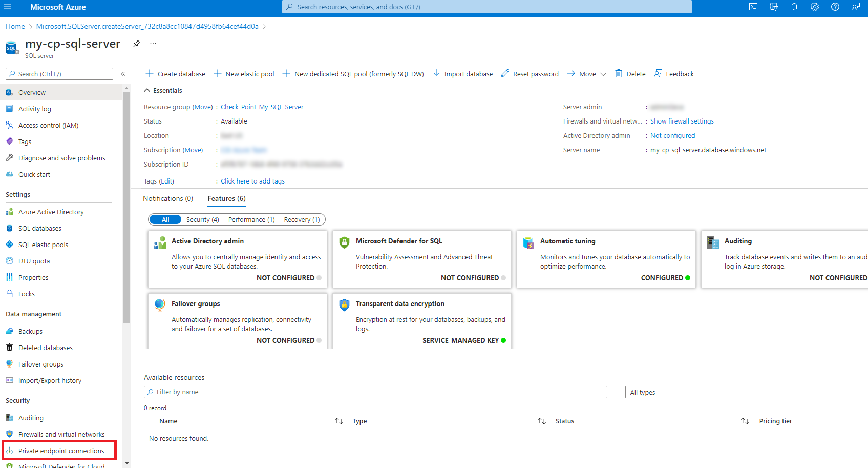868x468 pixels.
Task: Open the more options ellipsis beside title
Action: pyautogui.click(x=153, y=44)
